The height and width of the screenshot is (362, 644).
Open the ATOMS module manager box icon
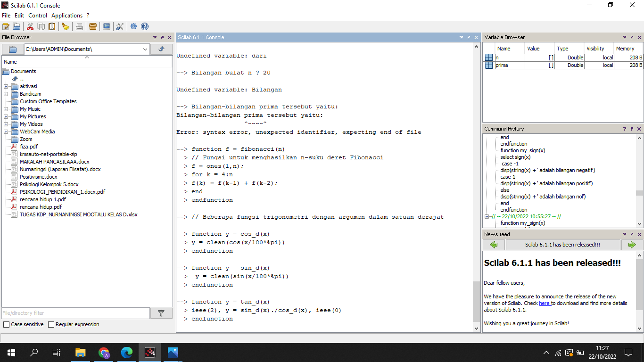click(x=93, y=26)
